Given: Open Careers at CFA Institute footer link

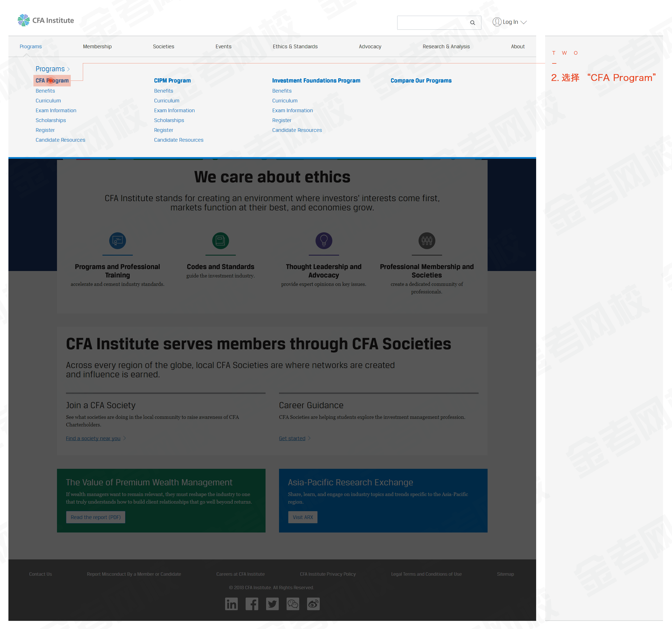Looking at the screenshot, I should click(x=241, y=574).
